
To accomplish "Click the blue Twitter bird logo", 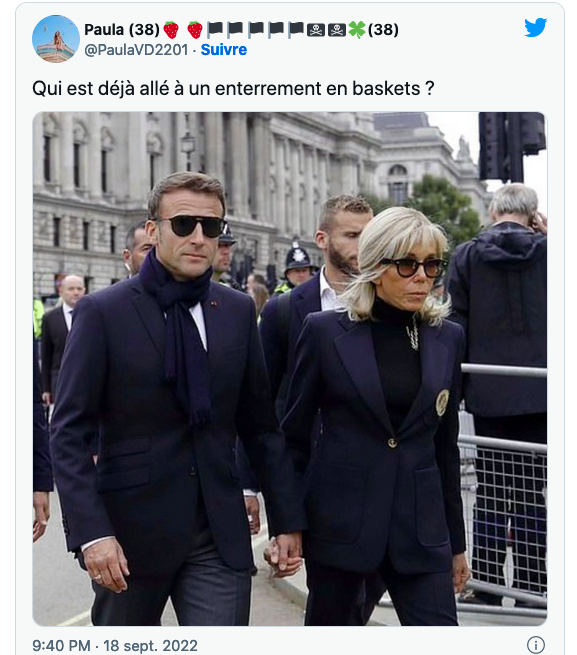I will tap(536, 27).
